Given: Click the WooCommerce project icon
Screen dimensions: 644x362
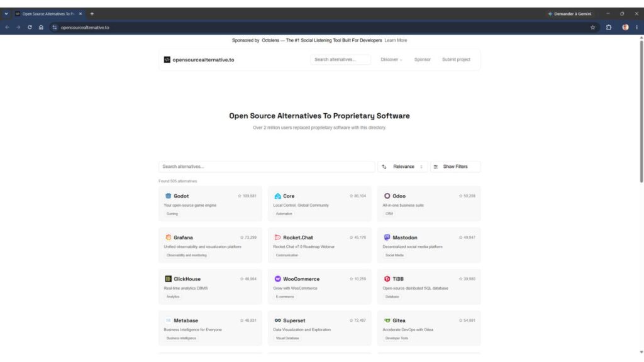Looking at the screenshot, I should (277, 278).
